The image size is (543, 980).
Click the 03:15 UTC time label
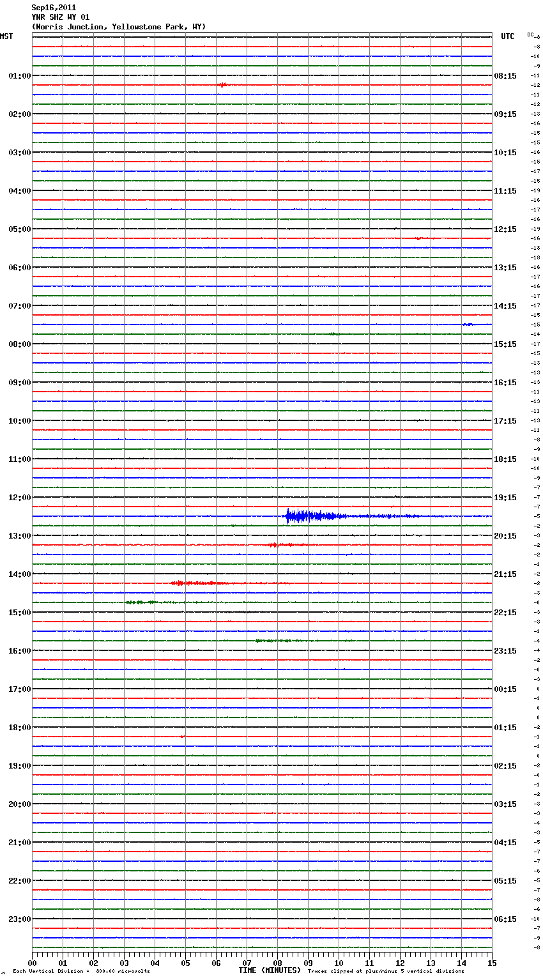tap(505, 804)
